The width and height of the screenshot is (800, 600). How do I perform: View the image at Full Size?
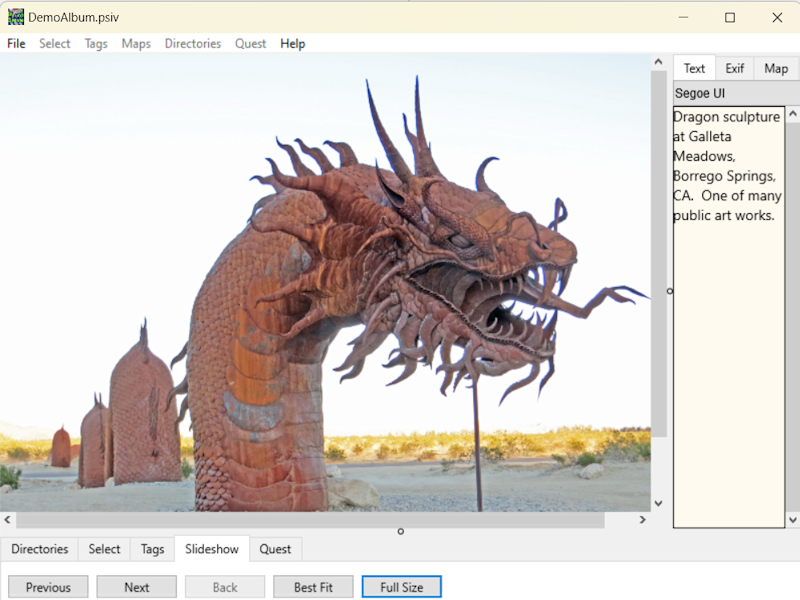point(401,587)
